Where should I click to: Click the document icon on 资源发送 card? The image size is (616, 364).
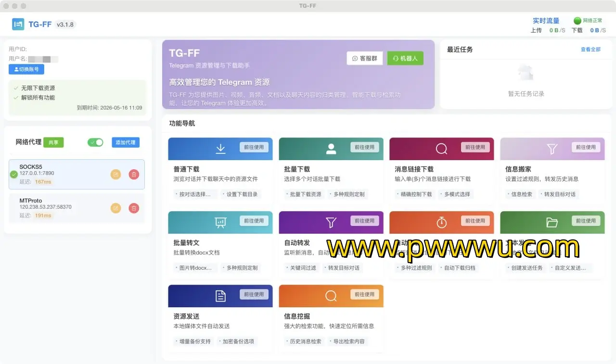(220, 296)
